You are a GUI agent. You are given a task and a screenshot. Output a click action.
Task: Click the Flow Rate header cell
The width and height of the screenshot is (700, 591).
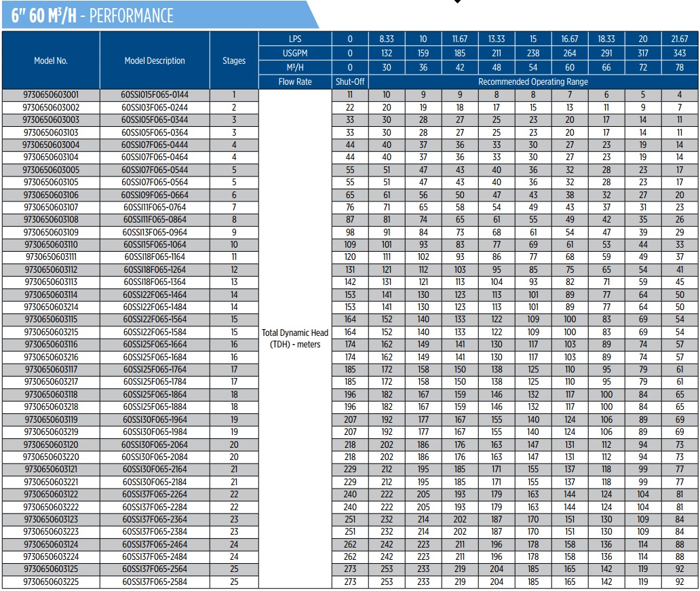click(x=295, y=82)
